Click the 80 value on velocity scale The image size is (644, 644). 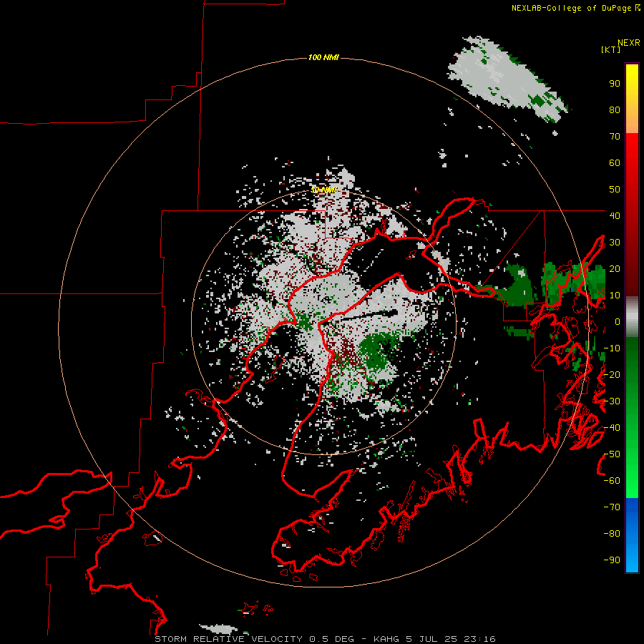pos(615,110)
